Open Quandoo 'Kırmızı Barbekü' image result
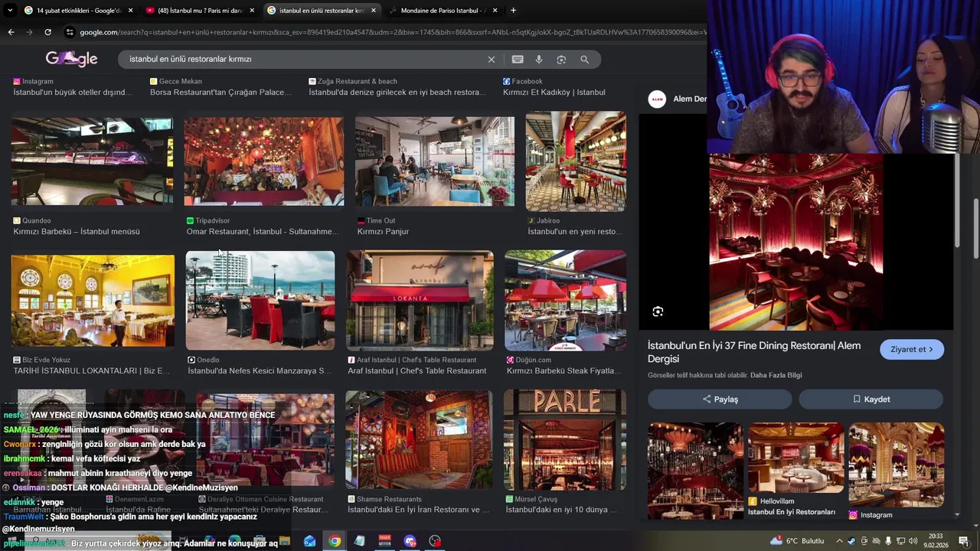980x551 pixels. pyautogui.click(x=92, y=161)
